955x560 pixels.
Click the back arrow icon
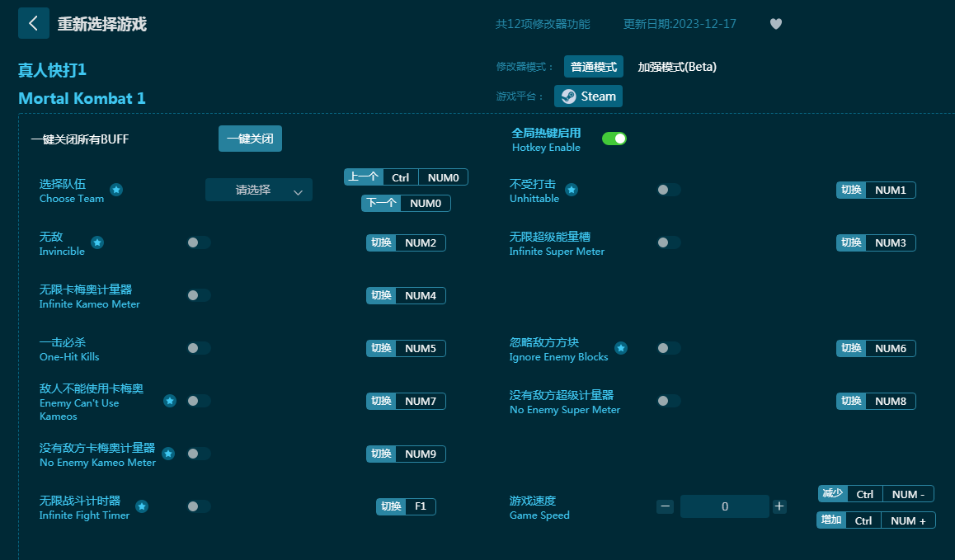pos(34,24)
